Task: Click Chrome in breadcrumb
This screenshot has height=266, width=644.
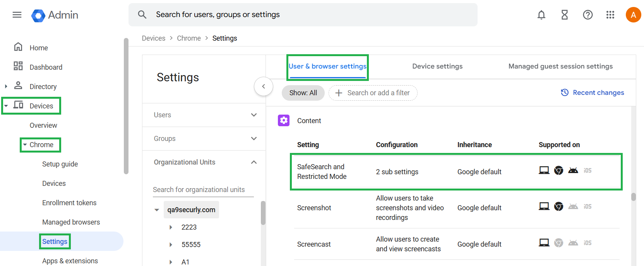Action: (189, 38)
